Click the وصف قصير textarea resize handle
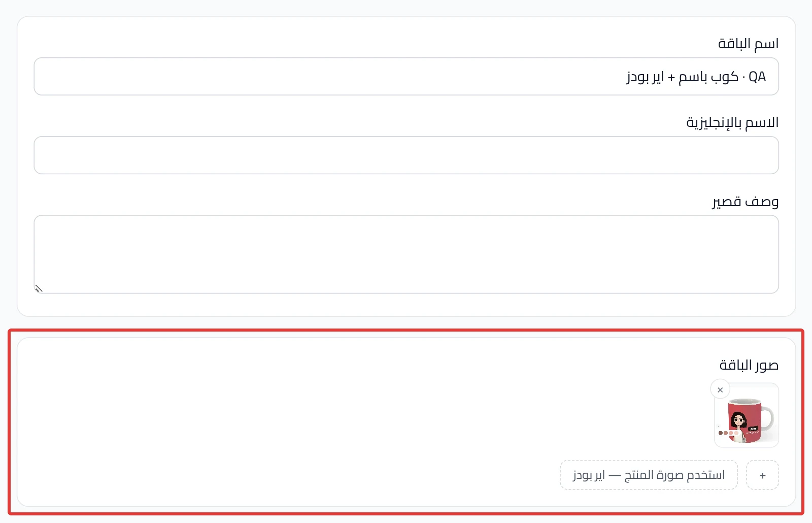Image resolution: width=812 pixels, height=523 pixels. pos(39,289)
